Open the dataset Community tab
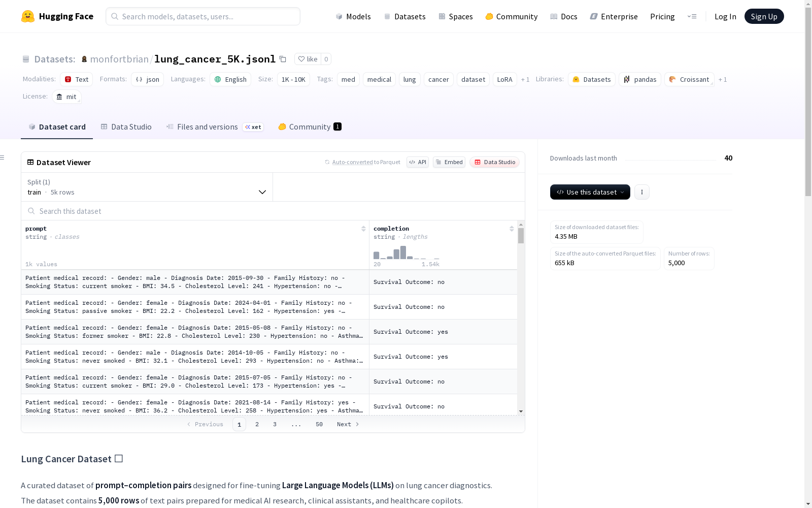Screen dimensions: 812x508 (x=310, y=127)
